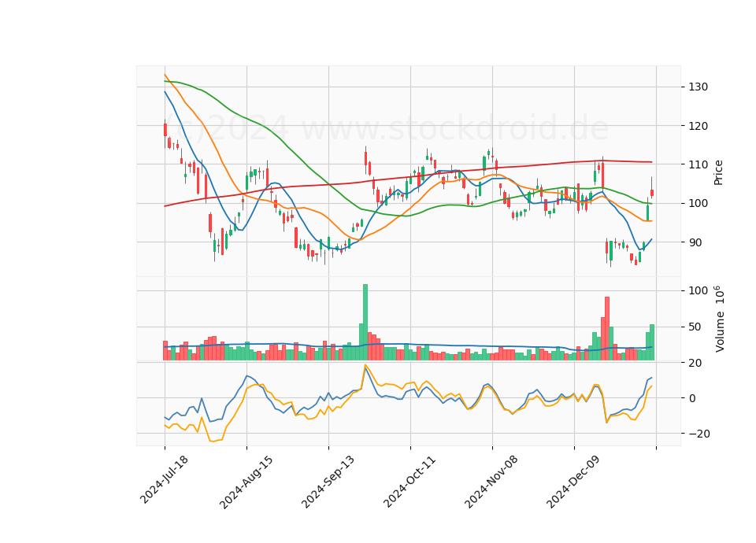Click the 120 price axis label
Screen dimensions: 756x543
tap(699, 126)
